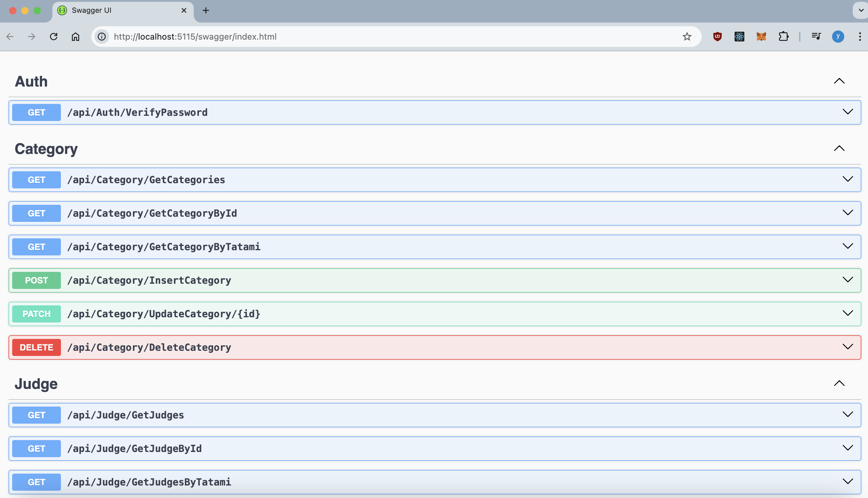This screenshot has width=868, height=498.
Task: Open the uBlock Origin extension
Action: click(717, 37)
